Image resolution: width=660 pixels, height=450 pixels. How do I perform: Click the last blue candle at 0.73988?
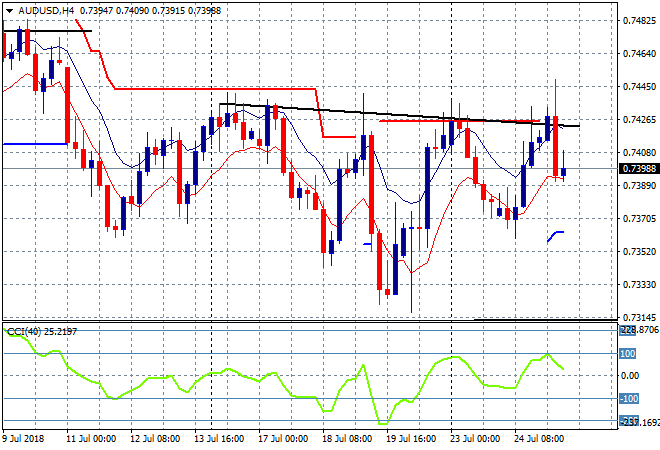click(x=564, y=172)
